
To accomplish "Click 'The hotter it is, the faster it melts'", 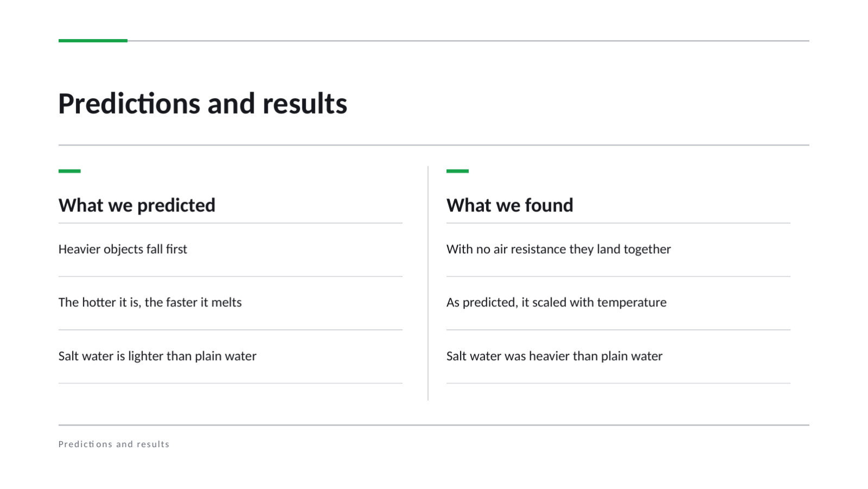I will [150, 303].
